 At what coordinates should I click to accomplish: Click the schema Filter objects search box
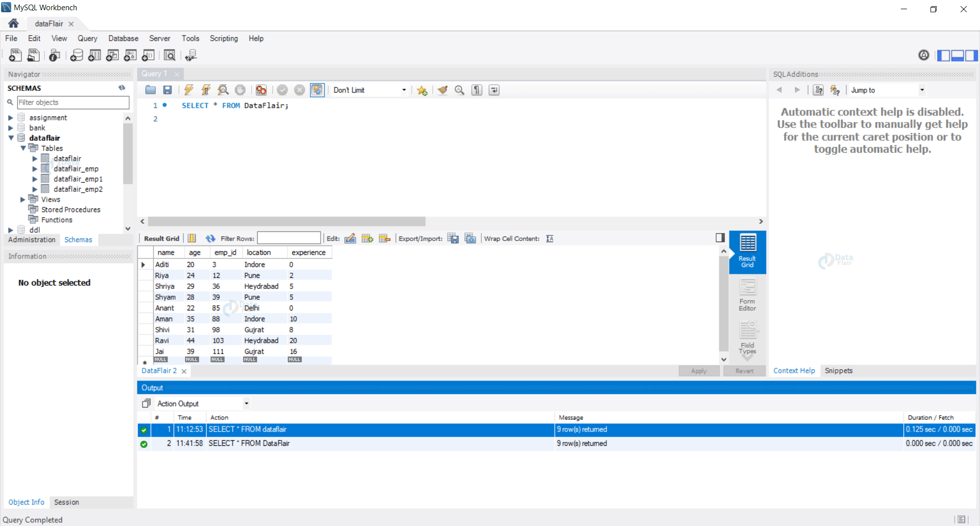click(73, 102)
